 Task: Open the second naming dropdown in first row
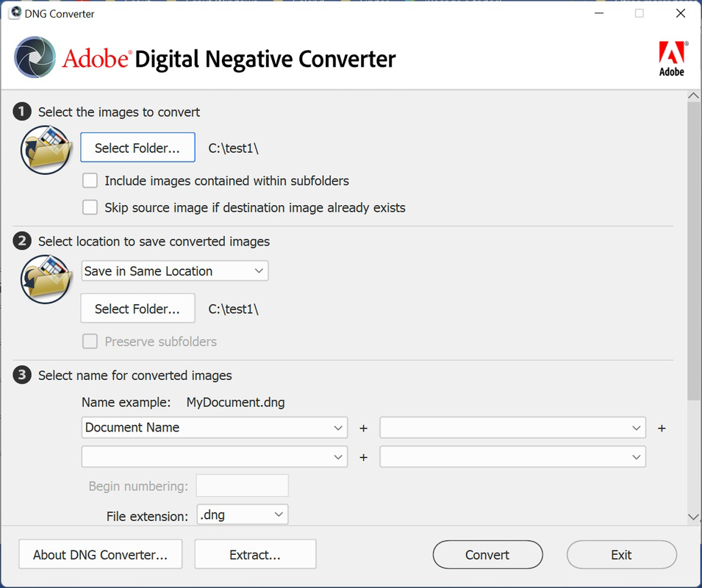pyautogui.click(x=512, y=427)
